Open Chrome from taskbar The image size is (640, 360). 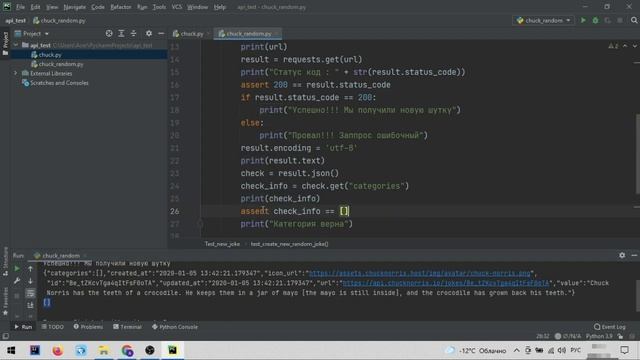point(127,350)
